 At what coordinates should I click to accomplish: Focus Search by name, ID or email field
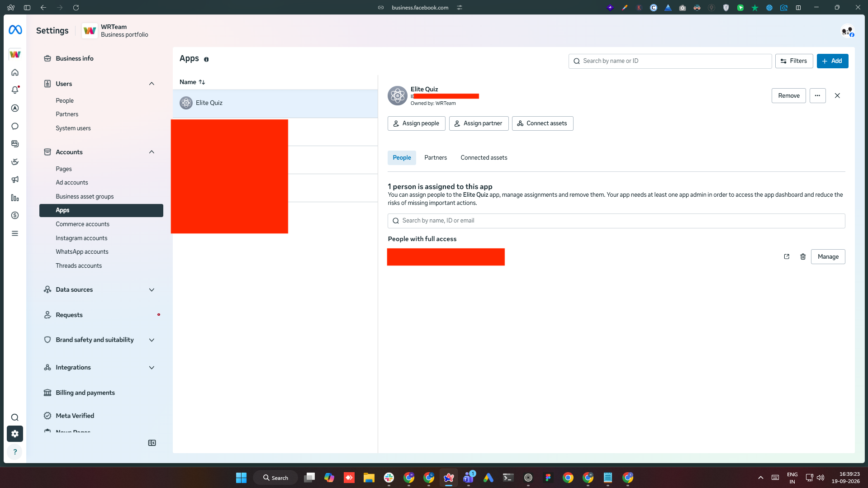point(616,220)
